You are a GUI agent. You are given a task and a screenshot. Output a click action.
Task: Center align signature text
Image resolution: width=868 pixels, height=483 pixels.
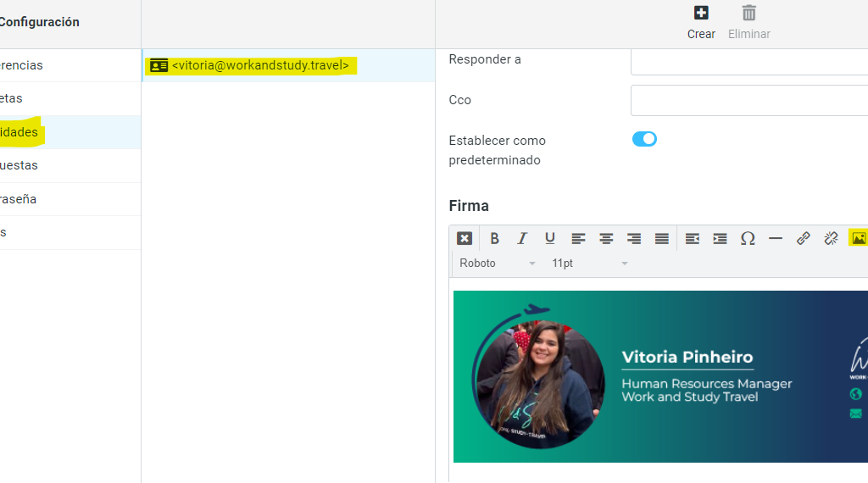tap(606, 238)
